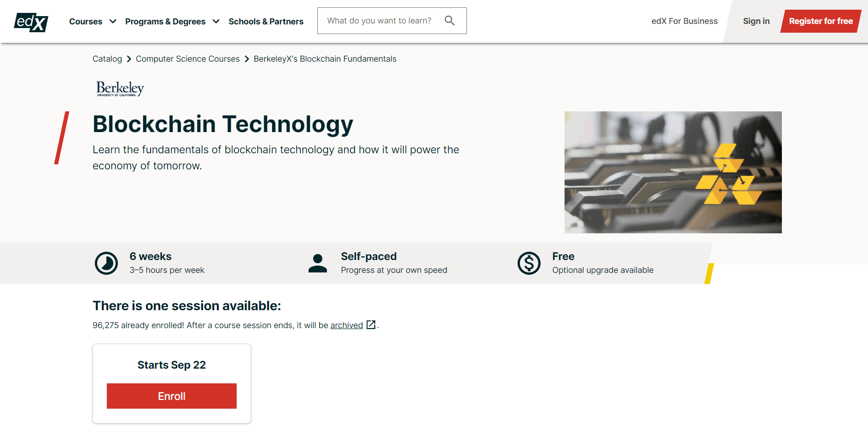868x428 pixels.
Task: Click the blockchain course thumbnail image
Action: point(673,172)
